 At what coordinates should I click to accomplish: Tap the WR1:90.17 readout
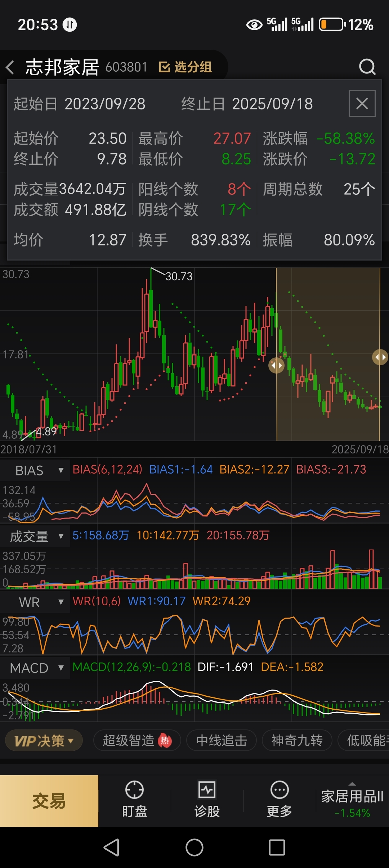click(x=157, y=601)
